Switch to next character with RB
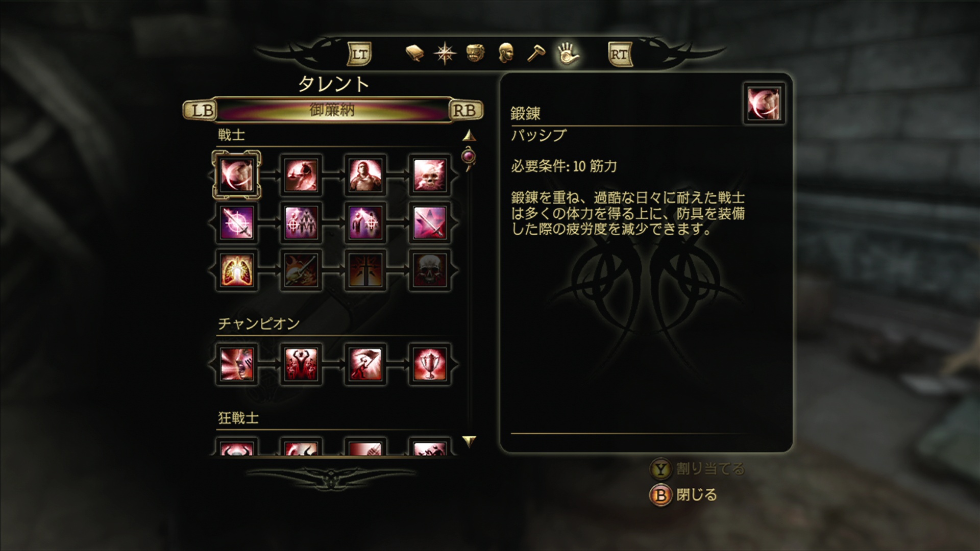Viewport: 980px width, 551px height. 465,110
